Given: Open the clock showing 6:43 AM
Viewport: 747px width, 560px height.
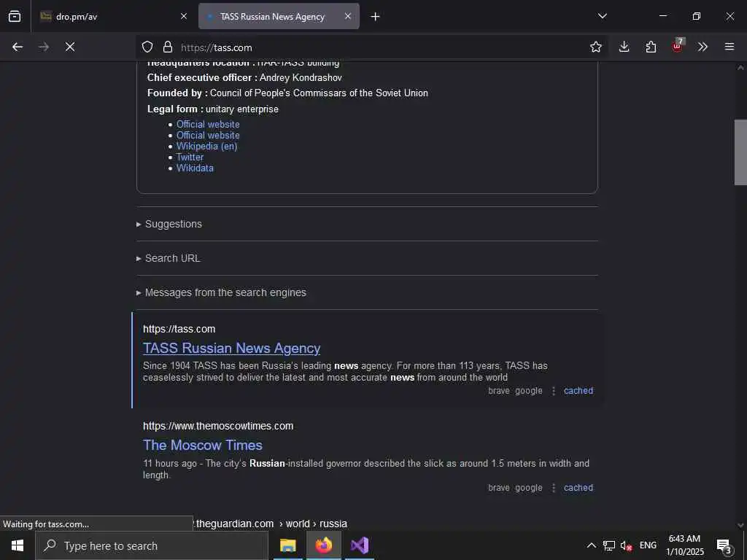Looking at the screenshot, I should click(x=684, y=545).
